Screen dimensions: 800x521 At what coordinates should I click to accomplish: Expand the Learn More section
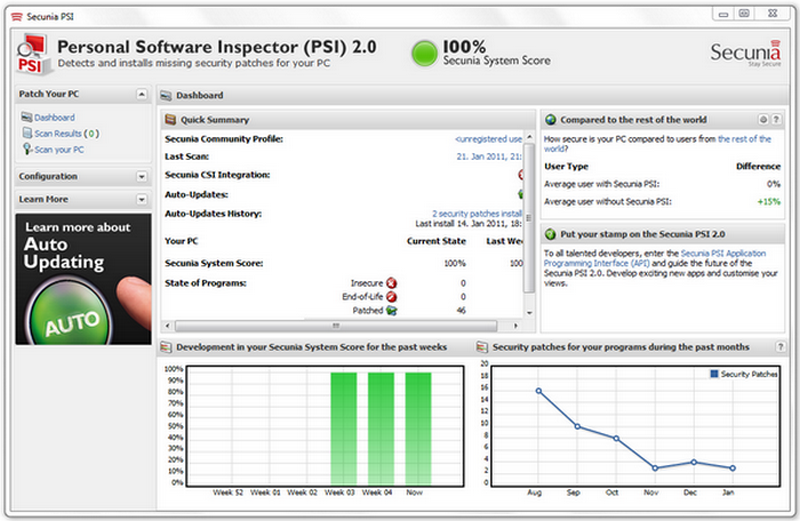pyautogui.click(x=141, y=200)
